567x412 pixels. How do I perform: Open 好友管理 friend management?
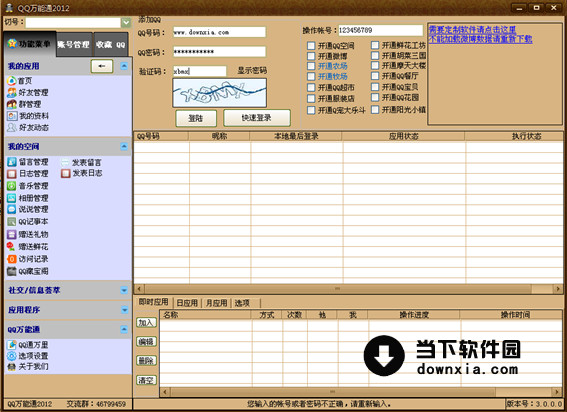[27, 93]
